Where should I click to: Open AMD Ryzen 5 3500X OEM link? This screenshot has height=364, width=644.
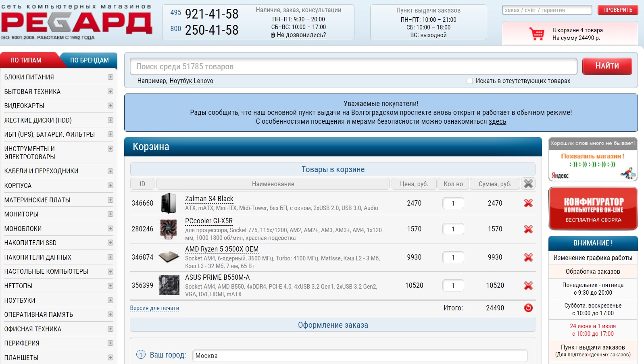222,249
